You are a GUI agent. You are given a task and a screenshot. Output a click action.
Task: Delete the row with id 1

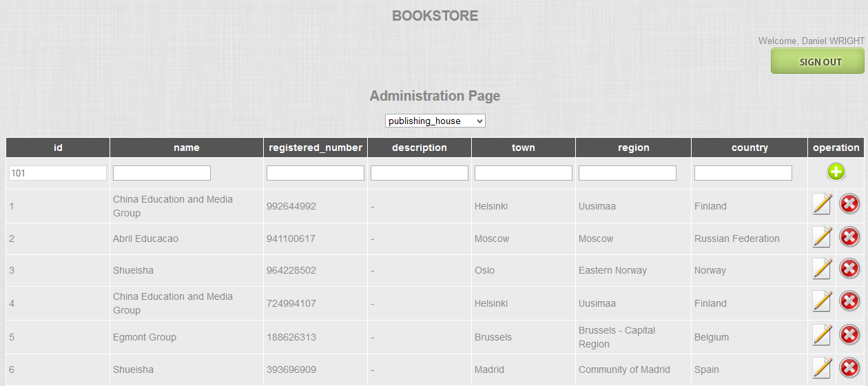(849, 205)
